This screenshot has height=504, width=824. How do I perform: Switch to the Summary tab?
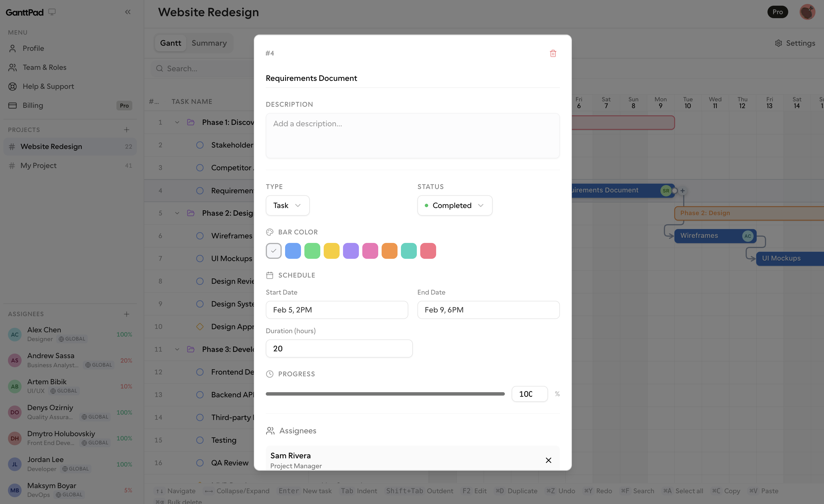(x=209, y=43)
